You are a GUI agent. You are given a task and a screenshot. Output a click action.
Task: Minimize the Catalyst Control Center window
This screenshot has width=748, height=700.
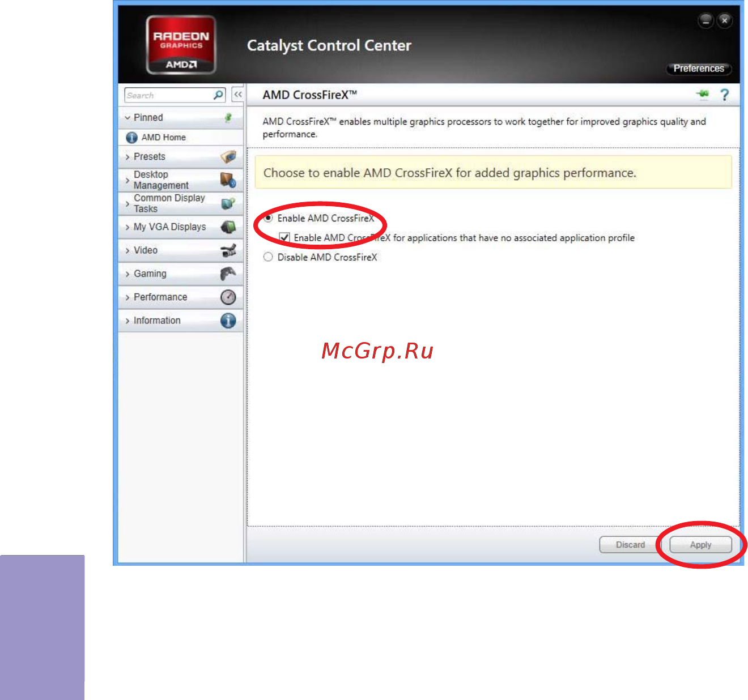pyautogui.click(x=706, y=21)
